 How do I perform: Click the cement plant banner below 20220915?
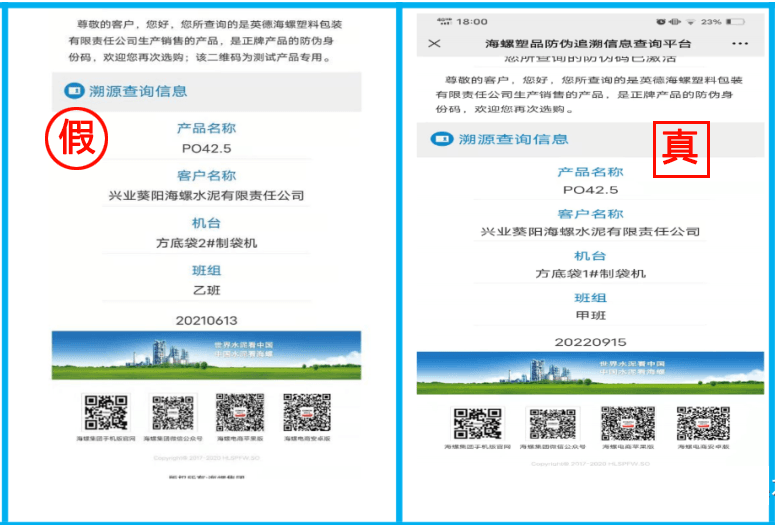[x=590, y=372]
